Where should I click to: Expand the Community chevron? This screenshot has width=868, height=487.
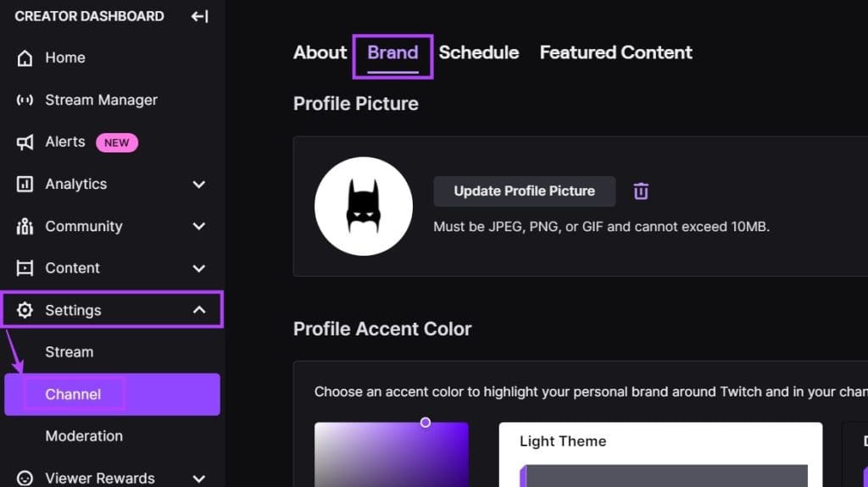(199, 226)
